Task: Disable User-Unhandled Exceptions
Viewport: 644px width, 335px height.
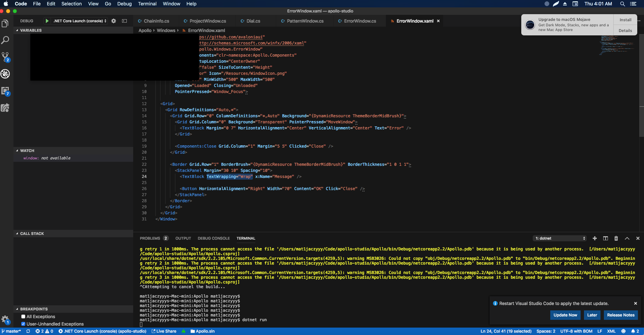Action: [23, 324]
